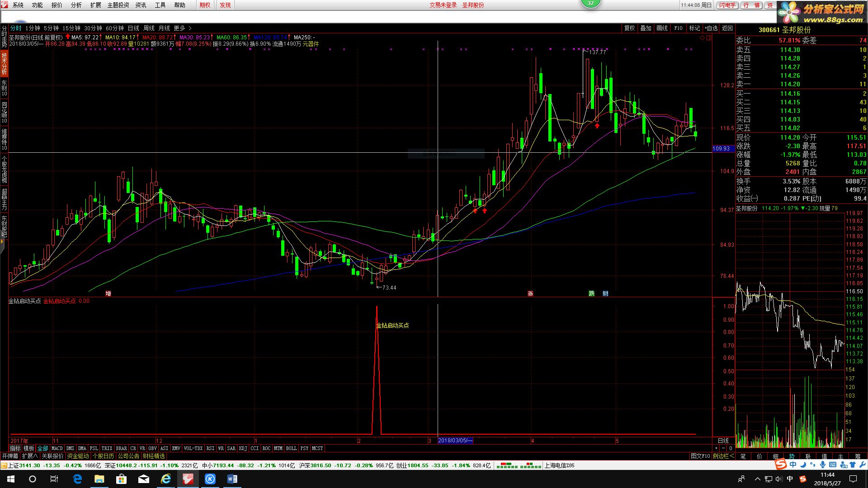Open the 报价 menu

click(x=57, y=5)
